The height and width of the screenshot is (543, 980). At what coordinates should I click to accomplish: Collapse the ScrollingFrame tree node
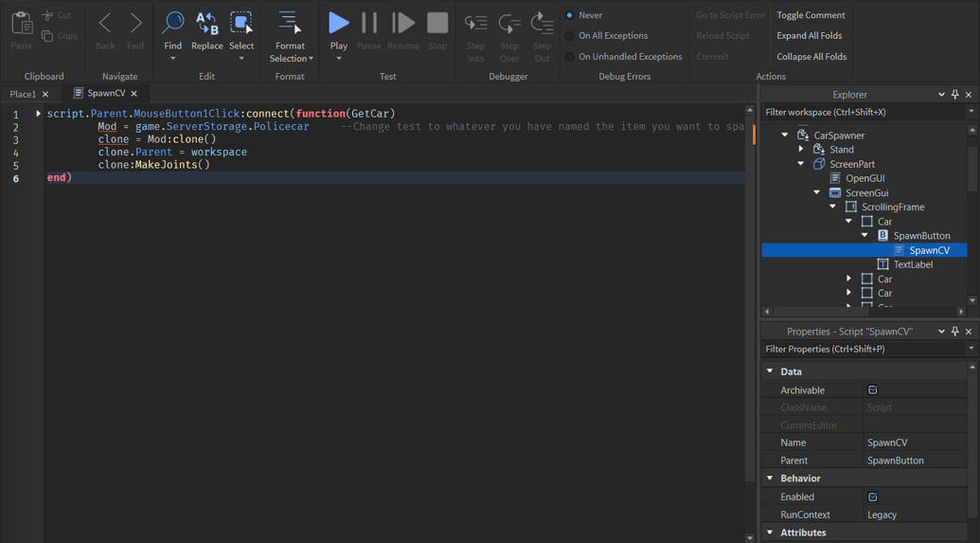click(832, 208)
